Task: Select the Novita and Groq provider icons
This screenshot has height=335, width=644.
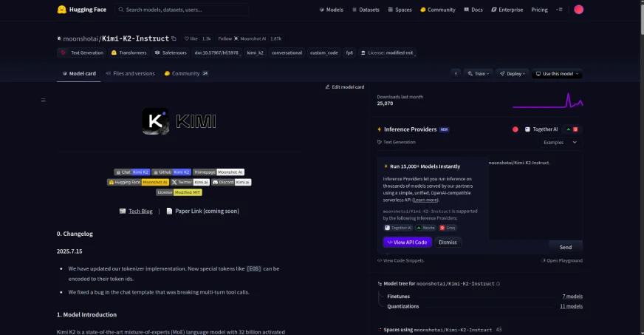Action: click(x=572, y=129)
